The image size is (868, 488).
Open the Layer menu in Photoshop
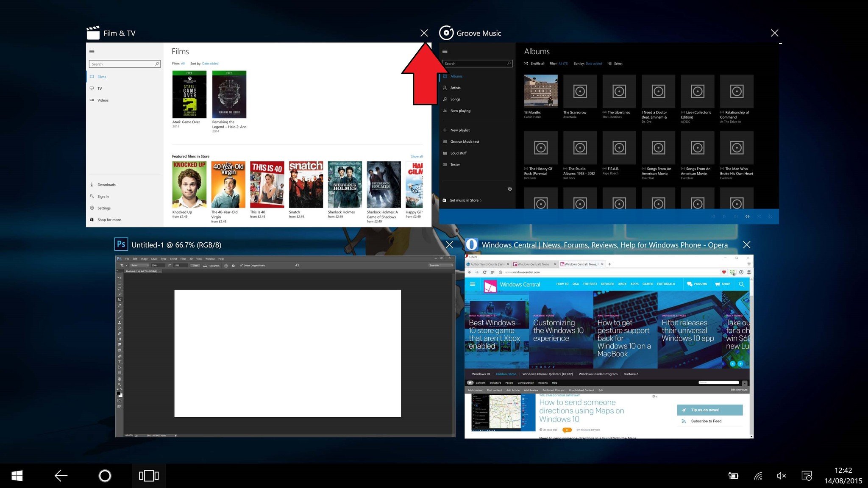[154, 259]
